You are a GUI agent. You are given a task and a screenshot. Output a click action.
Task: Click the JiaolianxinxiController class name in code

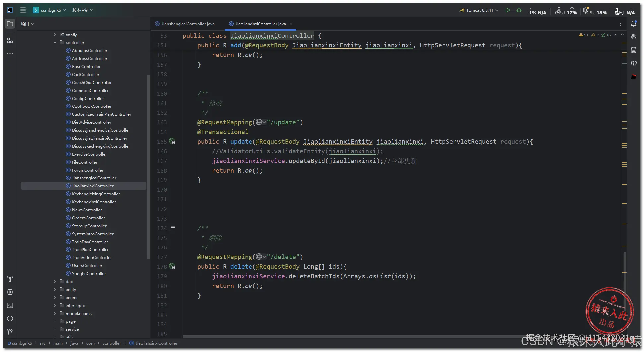[x=272, y=36]
